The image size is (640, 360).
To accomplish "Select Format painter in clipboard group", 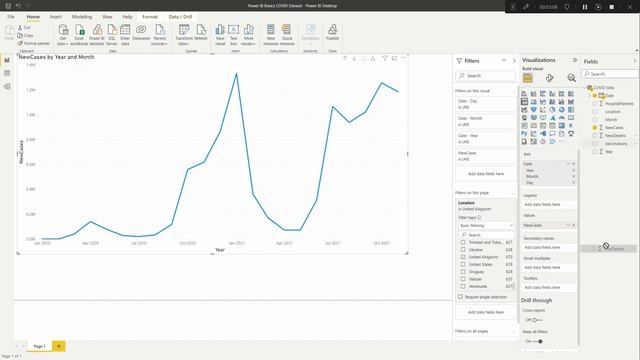I will pos(33,43).
